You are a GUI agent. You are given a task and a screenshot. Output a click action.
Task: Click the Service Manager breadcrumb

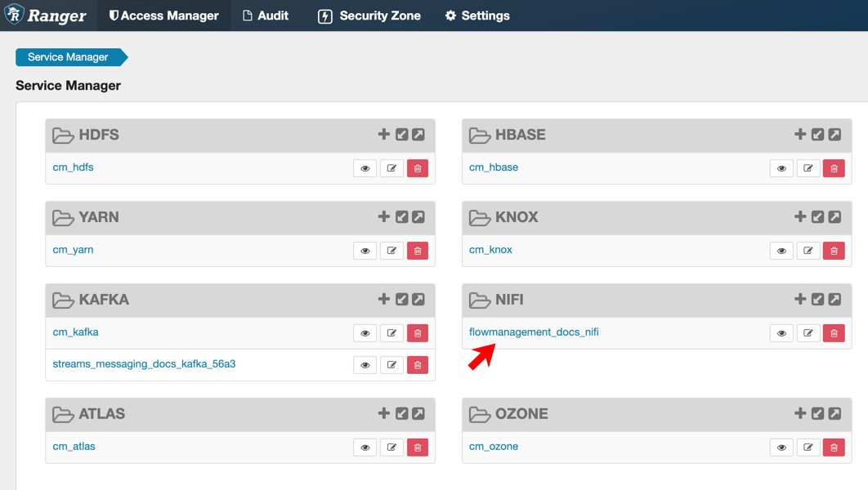pyautogui.click(x=68, y=57)
